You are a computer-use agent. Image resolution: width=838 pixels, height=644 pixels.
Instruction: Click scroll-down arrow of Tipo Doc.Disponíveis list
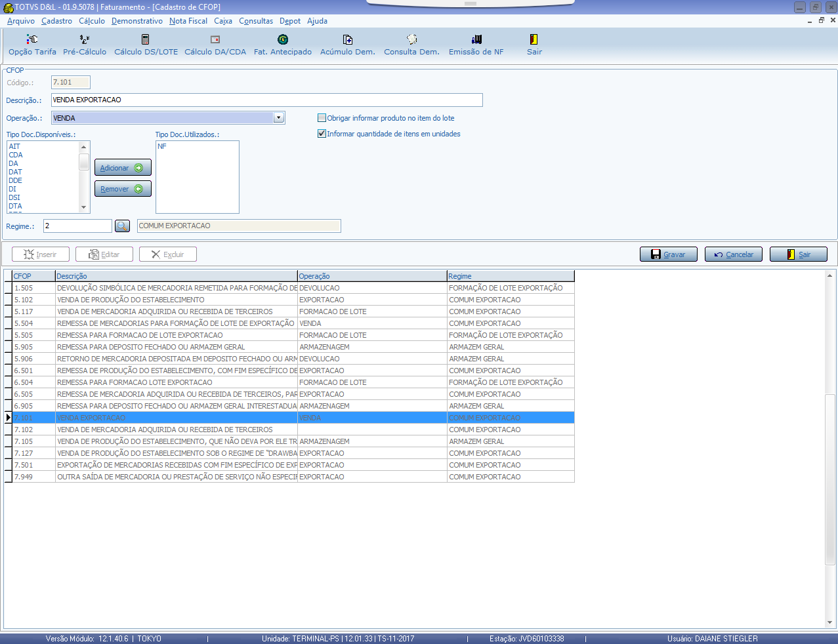(x=83, y=207)
